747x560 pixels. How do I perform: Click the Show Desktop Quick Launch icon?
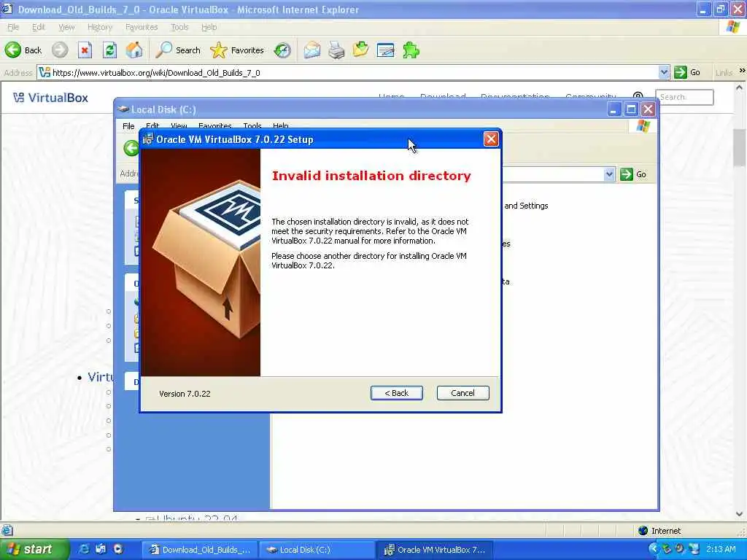101,549
